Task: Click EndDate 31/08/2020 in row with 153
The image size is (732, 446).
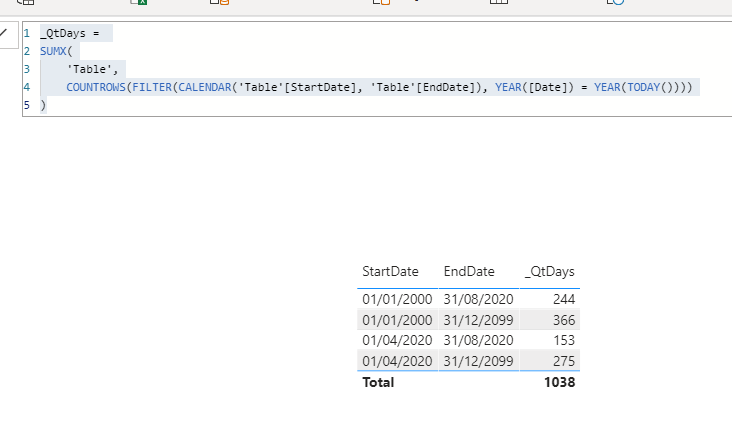Action: coord(479,340)
